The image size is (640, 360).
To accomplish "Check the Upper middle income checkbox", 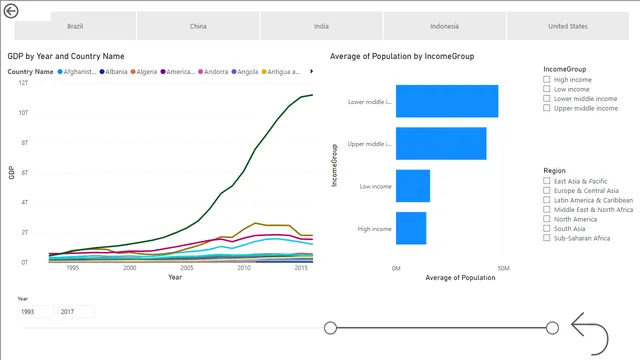I will 547,108.
